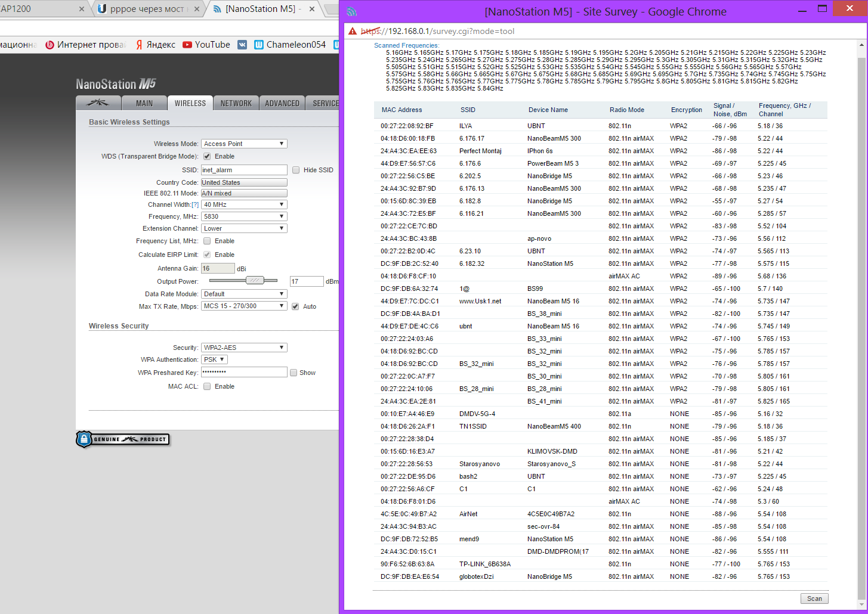Open the Max TX Rate dropdown

(244, 306)
